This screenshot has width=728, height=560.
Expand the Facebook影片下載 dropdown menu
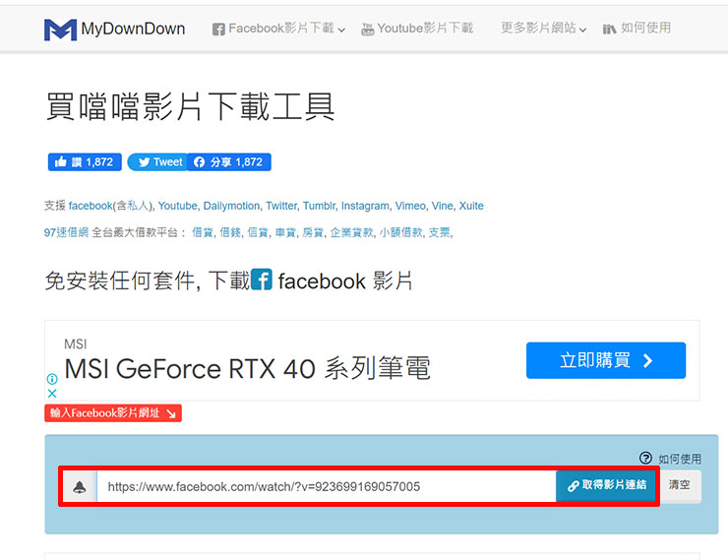278,29
